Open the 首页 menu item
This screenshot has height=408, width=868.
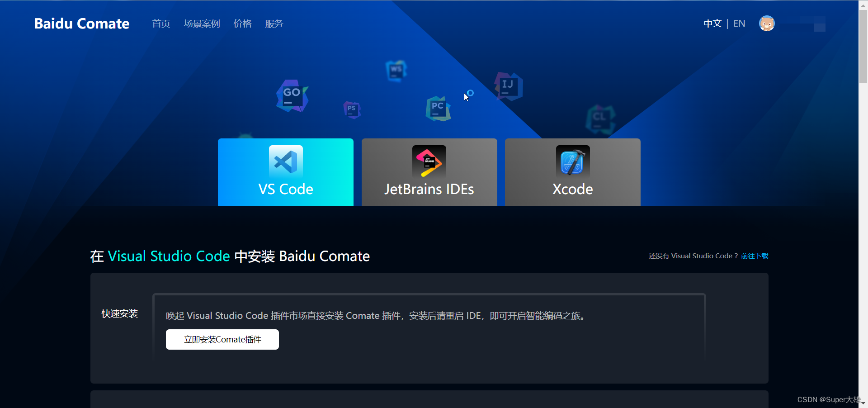point(161,24)
